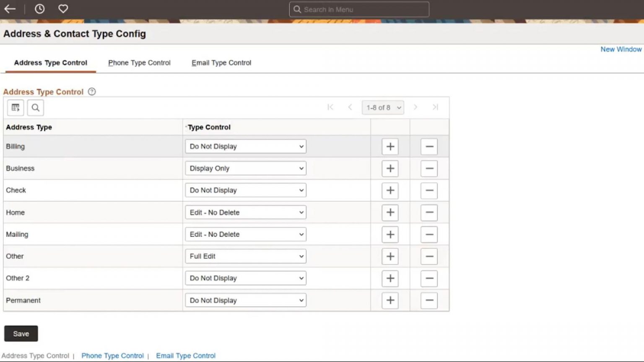
Task: Open the Other 2 Type Control dropdown
Action: pyautogui.click(x=245, y=278)
